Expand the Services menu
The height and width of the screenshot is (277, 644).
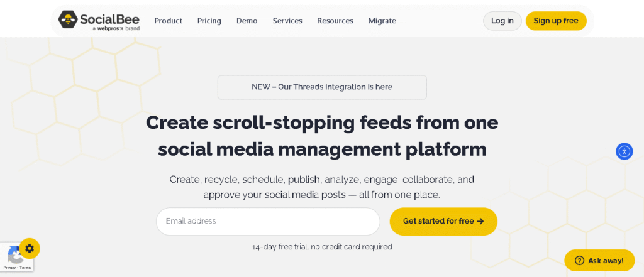287,21
